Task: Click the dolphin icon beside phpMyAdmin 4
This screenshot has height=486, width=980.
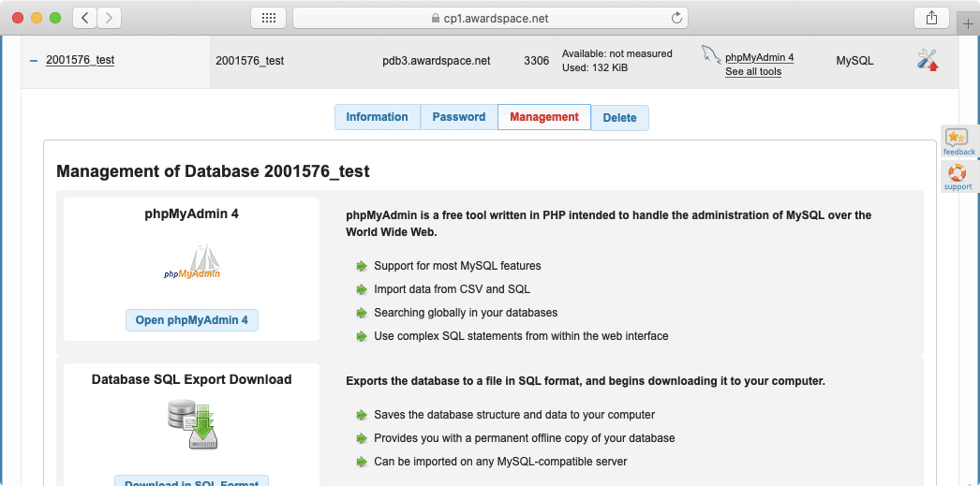Action: [x=712, y=55]
